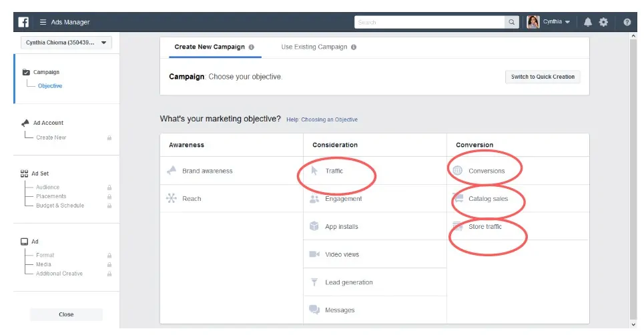
Task: Select the Lead generation objective
Action: tap(375, 282)
